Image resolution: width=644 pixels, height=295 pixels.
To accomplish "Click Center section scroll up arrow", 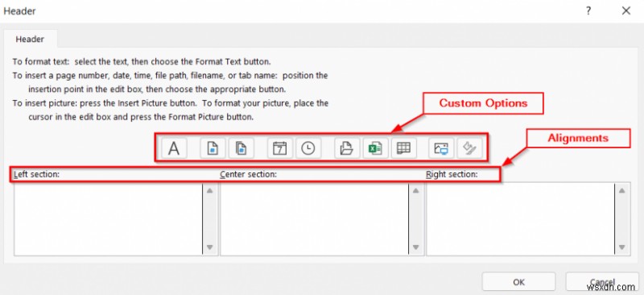I will pyautogui.click(x=415, y=190).
